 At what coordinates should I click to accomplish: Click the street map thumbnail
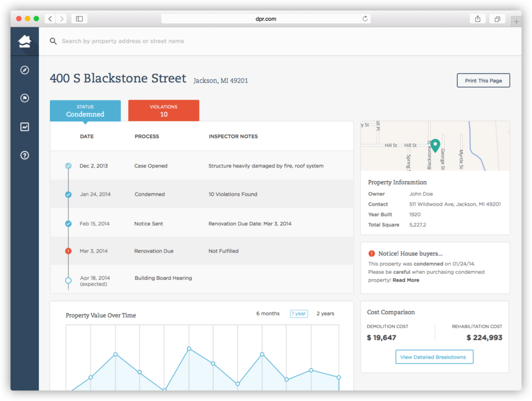(435, 146)
